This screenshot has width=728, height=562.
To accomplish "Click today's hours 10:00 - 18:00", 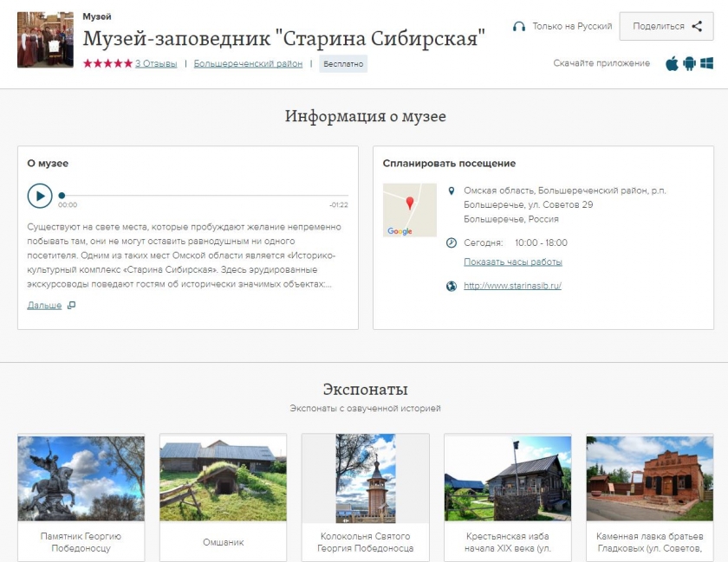I will point(541,242).
